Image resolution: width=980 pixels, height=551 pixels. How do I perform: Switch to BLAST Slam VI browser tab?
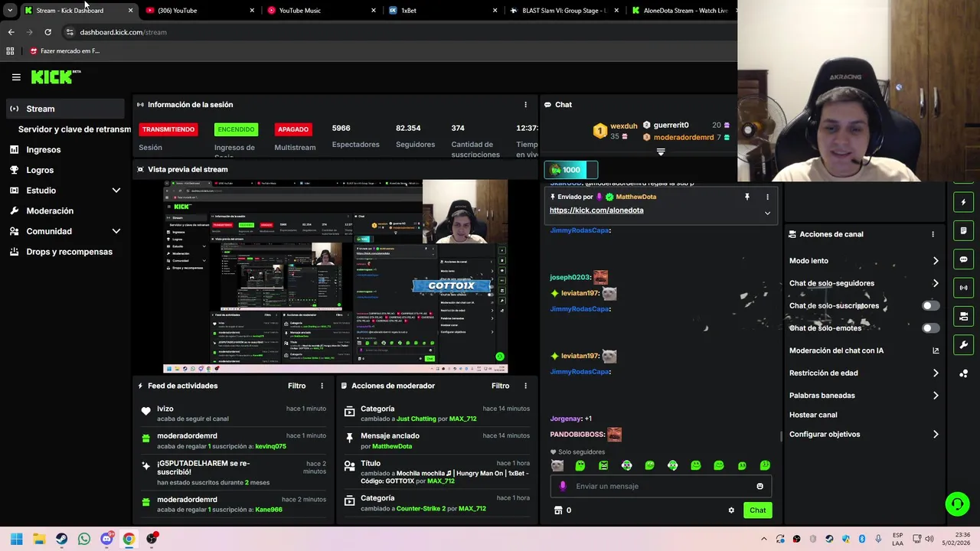[x=564, y=11]
